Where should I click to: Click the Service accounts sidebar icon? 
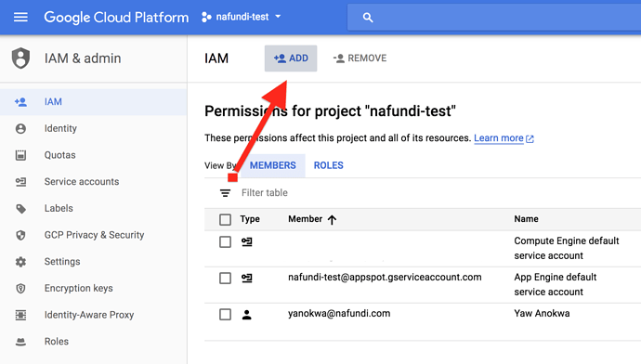20,182
